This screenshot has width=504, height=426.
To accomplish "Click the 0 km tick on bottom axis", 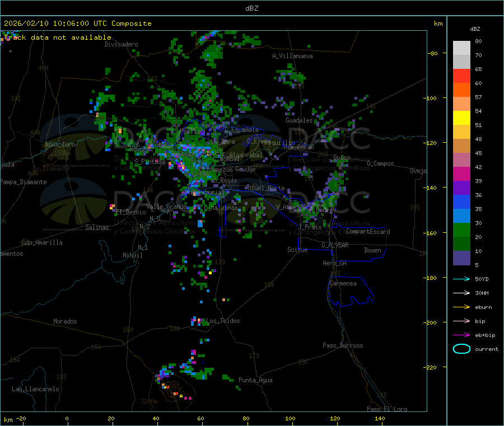I will 67,418.
